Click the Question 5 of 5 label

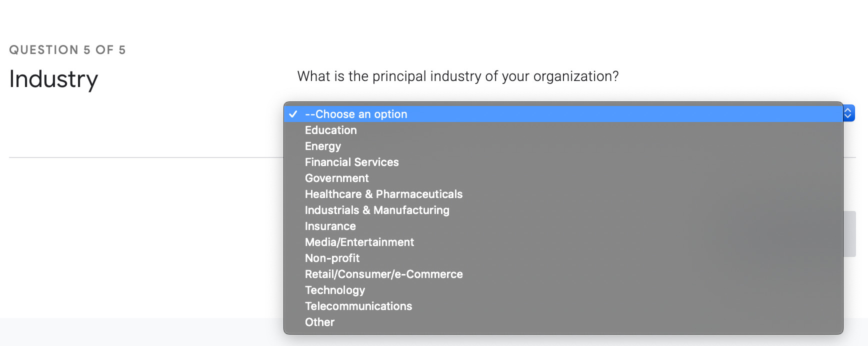coord(67,50)
